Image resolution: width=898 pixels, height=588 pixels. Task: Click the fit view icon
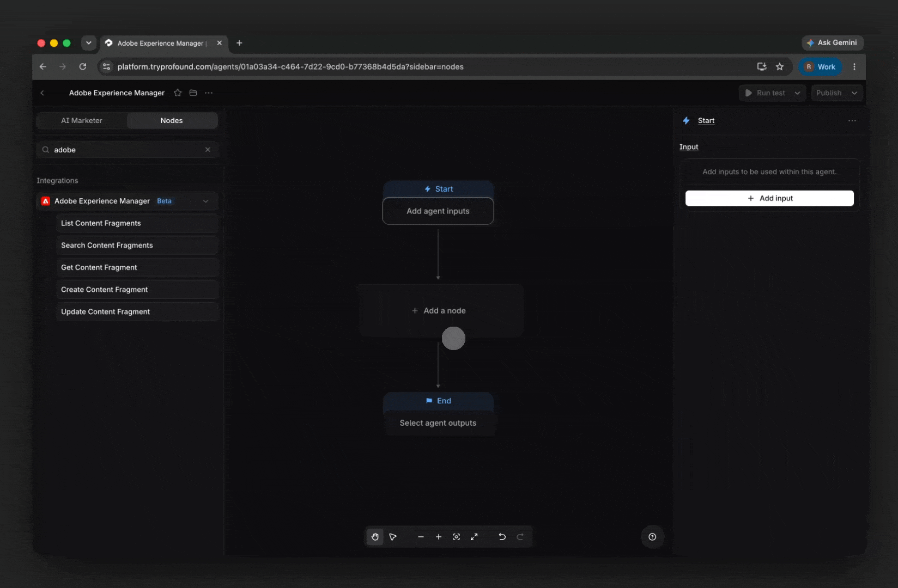(x=457, y=537)
